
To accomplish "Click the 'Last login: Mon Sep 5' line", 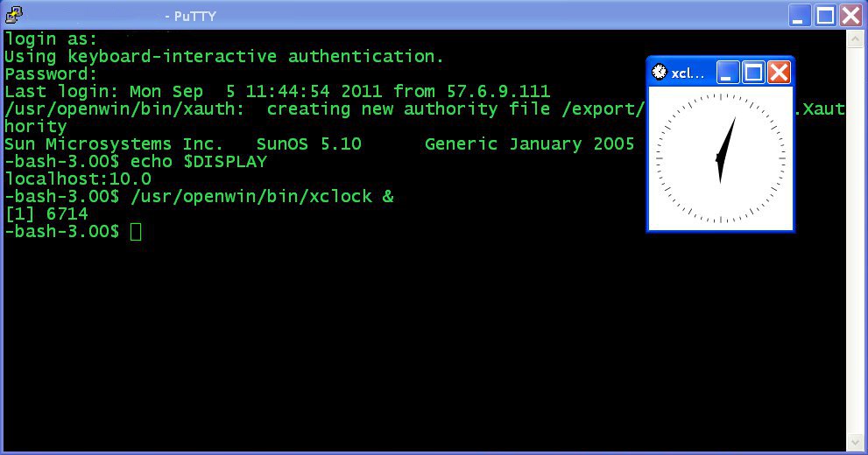I will tap(278, 91).
